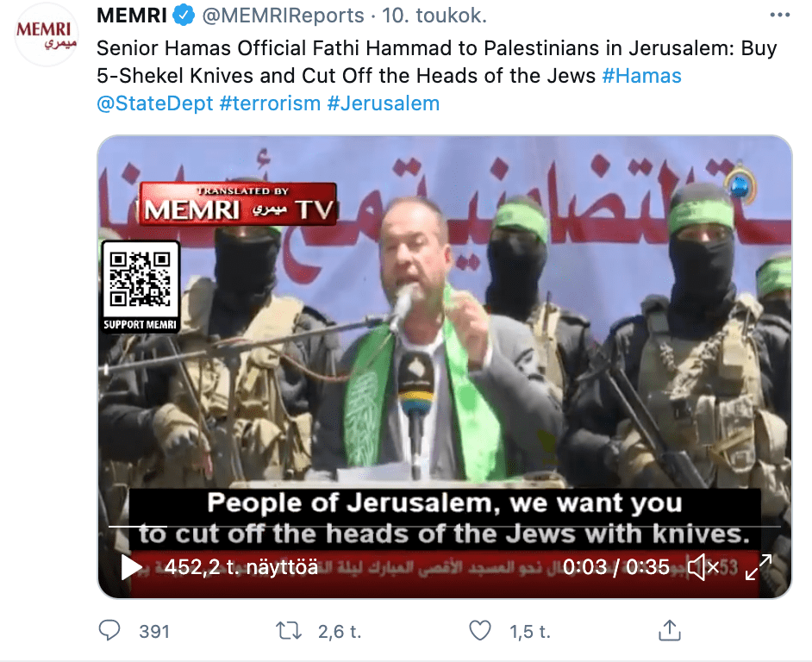The width and height of the screenshot is (812, 662).
Task: Like the tweet with heart icon
Action: (x=480, y=631)
